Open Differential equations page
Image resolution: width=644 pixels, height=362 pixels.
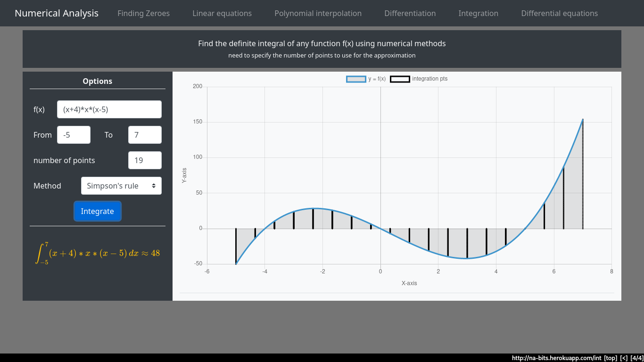click(x=559, y=13)
